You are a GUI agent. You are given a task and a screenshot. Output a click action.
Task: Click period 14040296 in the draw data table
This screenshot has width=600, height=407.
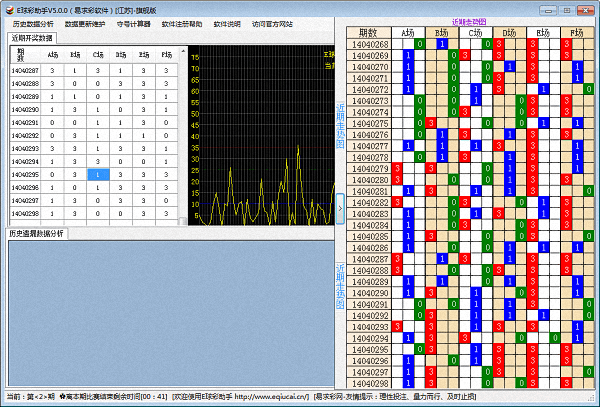[x=25, y=187]
